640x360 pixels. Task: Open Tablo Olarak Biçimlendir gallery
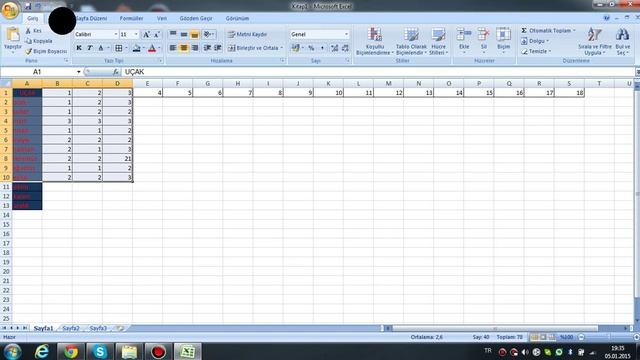click(411, 41)
